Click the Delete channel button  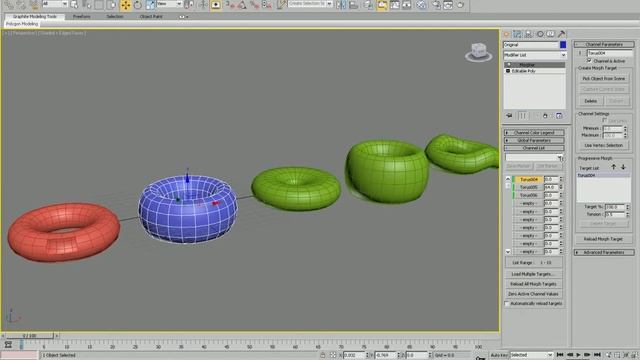[591, 101]
